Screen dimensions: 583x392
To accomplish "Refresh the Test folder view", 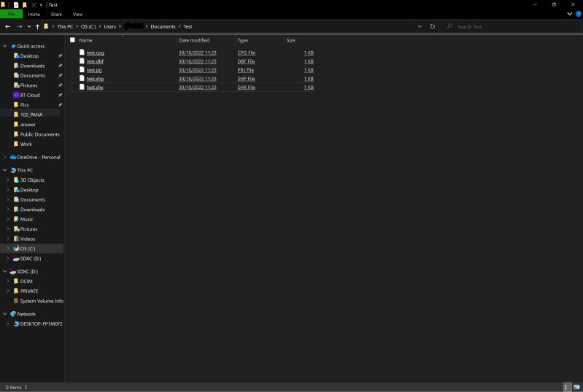I will tap(433, 26).
